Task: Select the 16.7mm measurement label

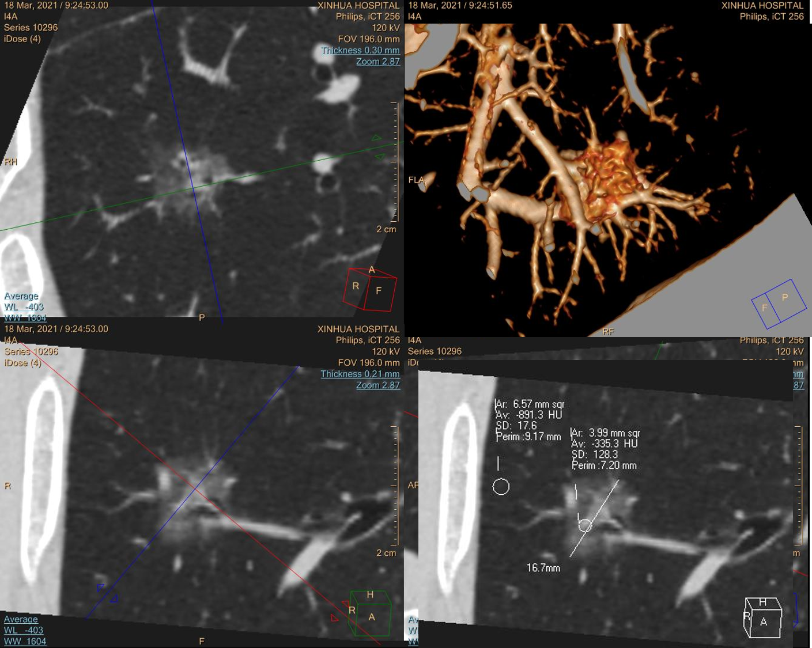Action: coord(543,568)
